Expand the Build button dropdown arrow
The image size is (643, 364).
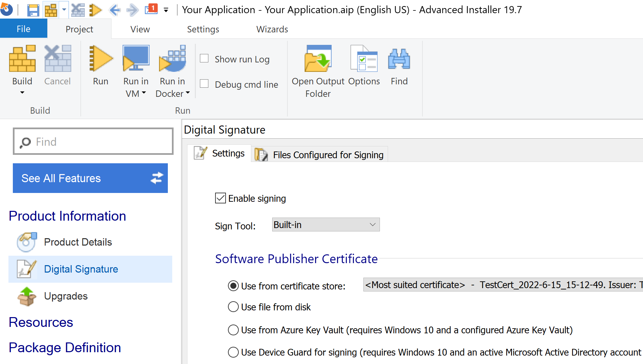pyautogui.click(x=22, y=92)
